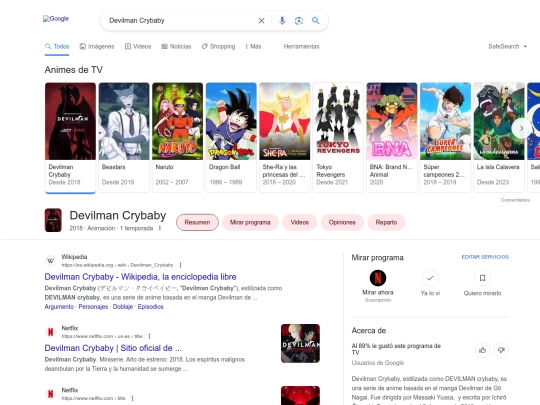Select the Beastars carousel card

pos(124,137)
